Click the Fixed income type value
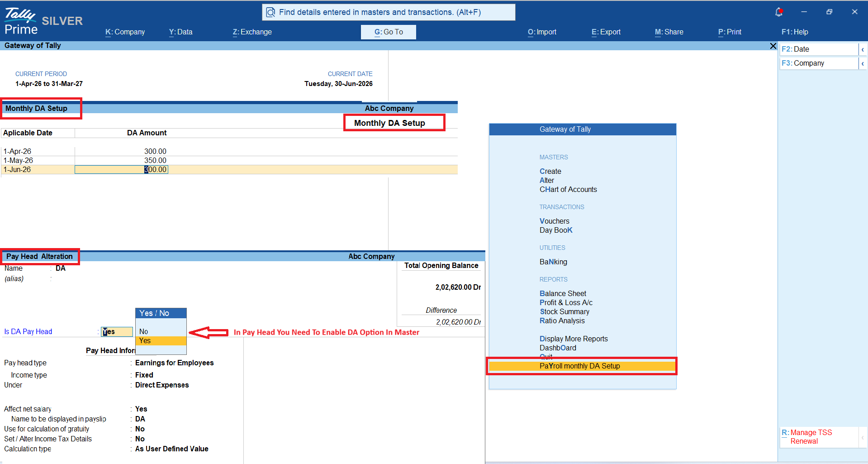Screen dimensions: 868x464 (144, 375)
